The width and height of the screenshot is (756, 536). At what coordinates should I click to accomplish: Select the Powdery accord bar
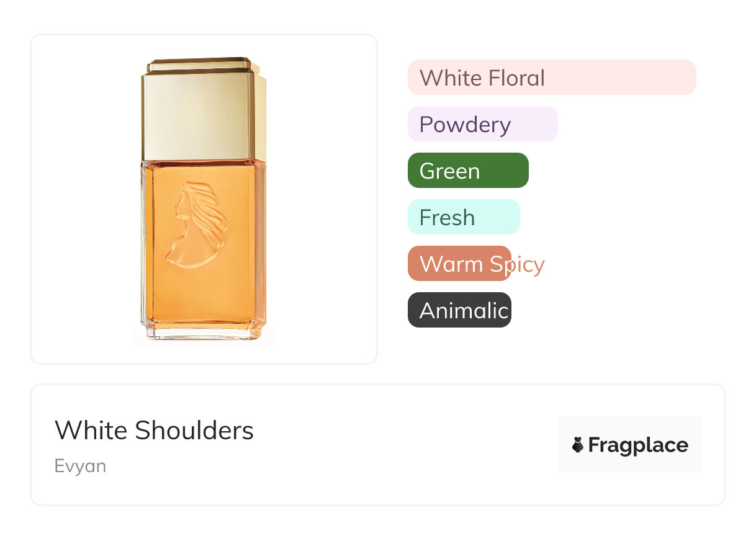[x=482, y=124]
